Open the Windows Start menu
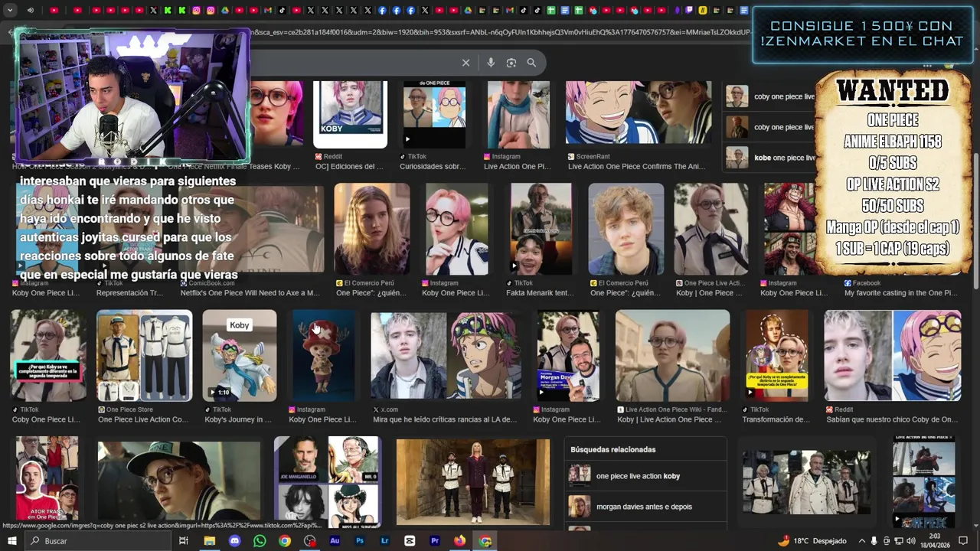The height and width of the screenshot is (551, 980). tap(12, 541)
